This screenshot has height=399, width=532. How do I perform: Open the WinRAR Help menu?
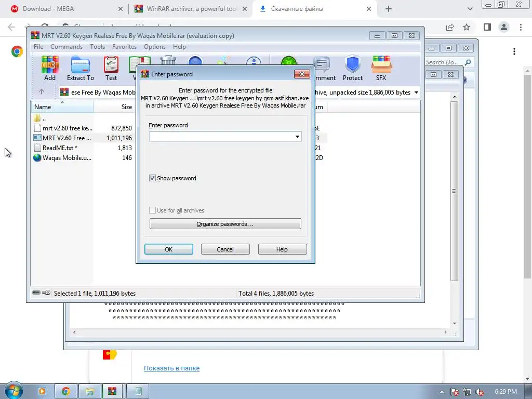[x=179, y=47]
